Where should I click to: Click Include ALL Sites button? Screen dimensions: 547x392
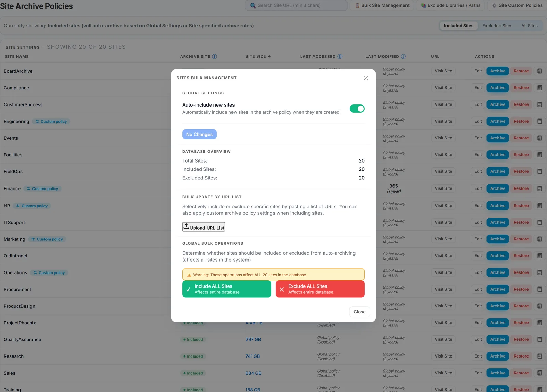pos(227,289)
